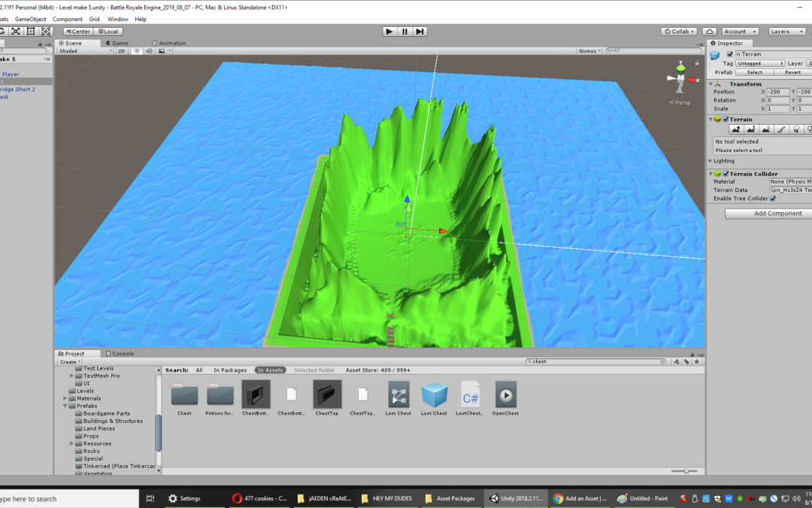The width and height of the screenshot is (812, 508).
Task: Click the Step frame button
Action: 420,32
